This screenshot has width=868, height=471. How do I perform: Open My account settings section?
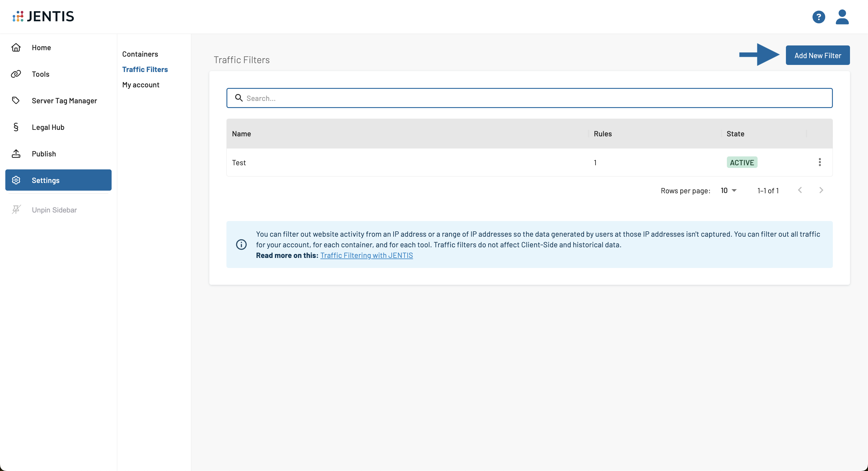(x=141, y=85)
